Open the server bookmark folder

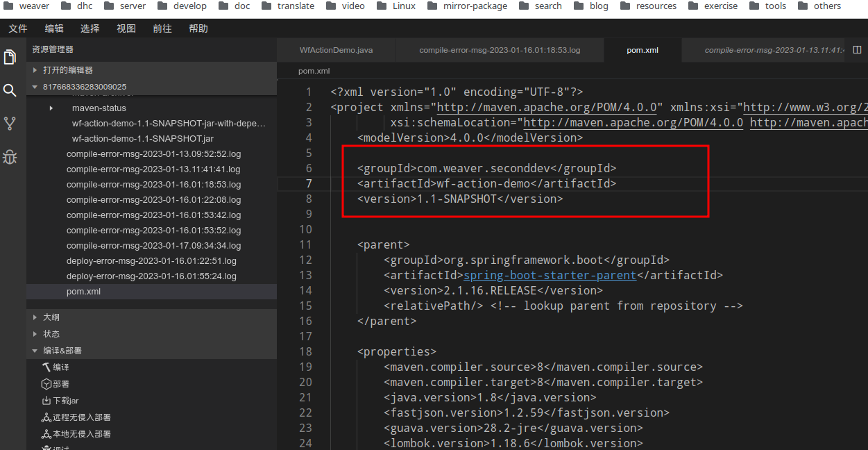125,6
